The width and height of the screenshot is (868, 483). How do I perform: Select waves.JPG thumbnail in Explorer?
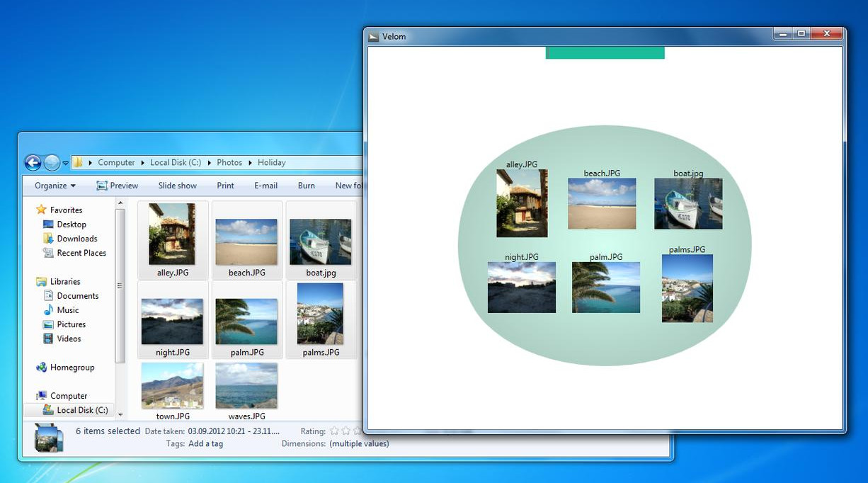[x=246, y=386]
